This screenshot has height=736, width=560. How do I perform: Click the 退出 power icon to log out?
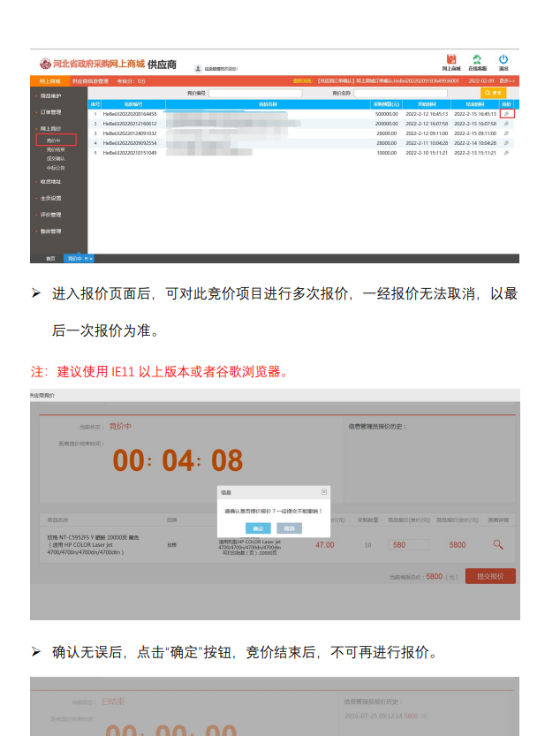tap(503, 59)
